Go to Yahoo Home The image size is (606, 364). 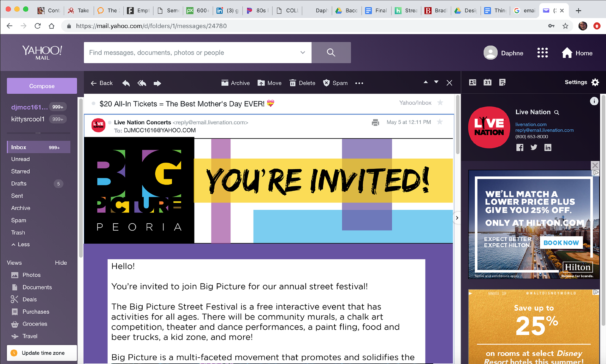coord(577,53)
